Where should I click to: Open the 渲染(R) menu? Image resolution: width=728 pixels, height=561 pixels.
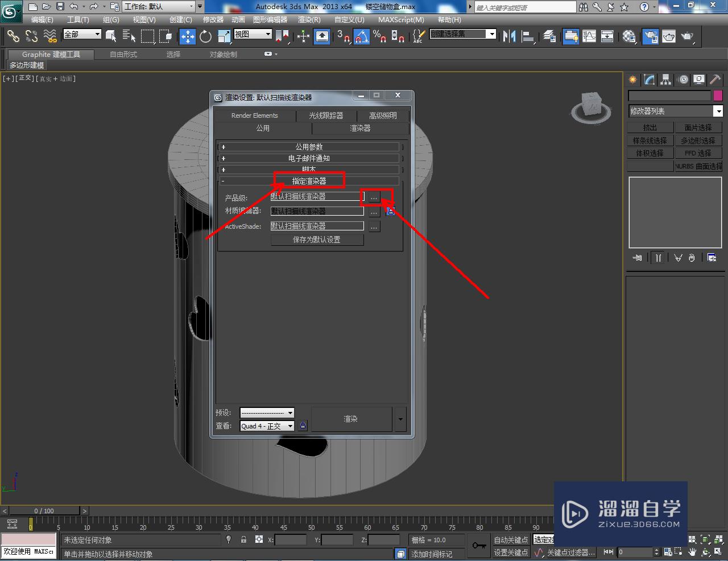pos(309,19)
